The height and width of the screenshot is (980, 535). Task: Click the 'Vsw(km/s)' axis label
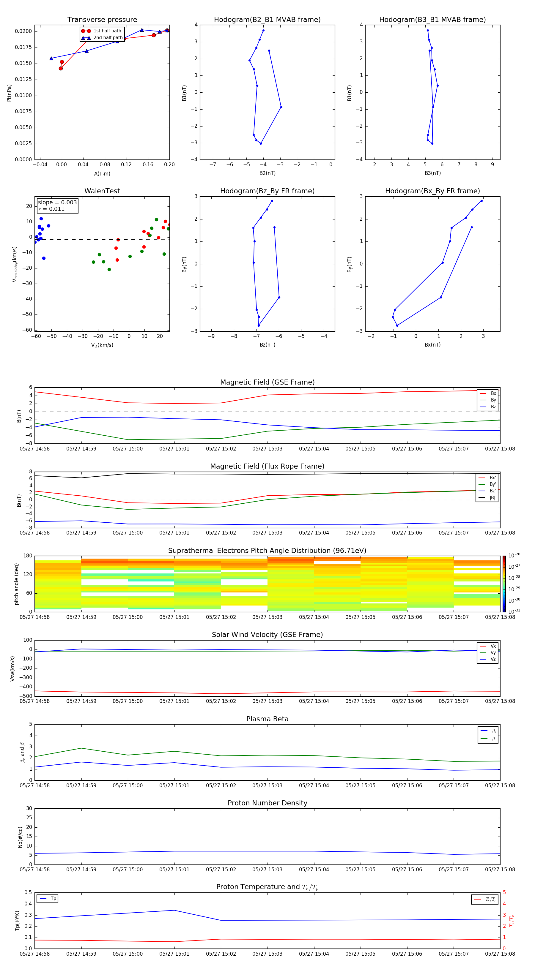[12, 668]
